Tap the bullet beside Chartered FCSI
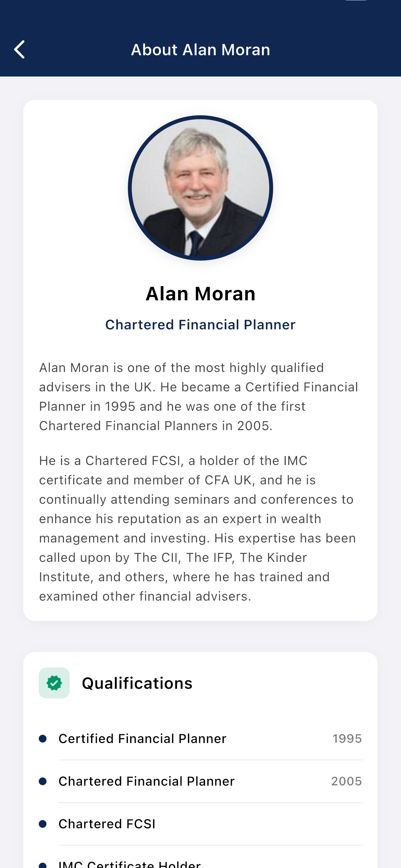 [43, 824]
